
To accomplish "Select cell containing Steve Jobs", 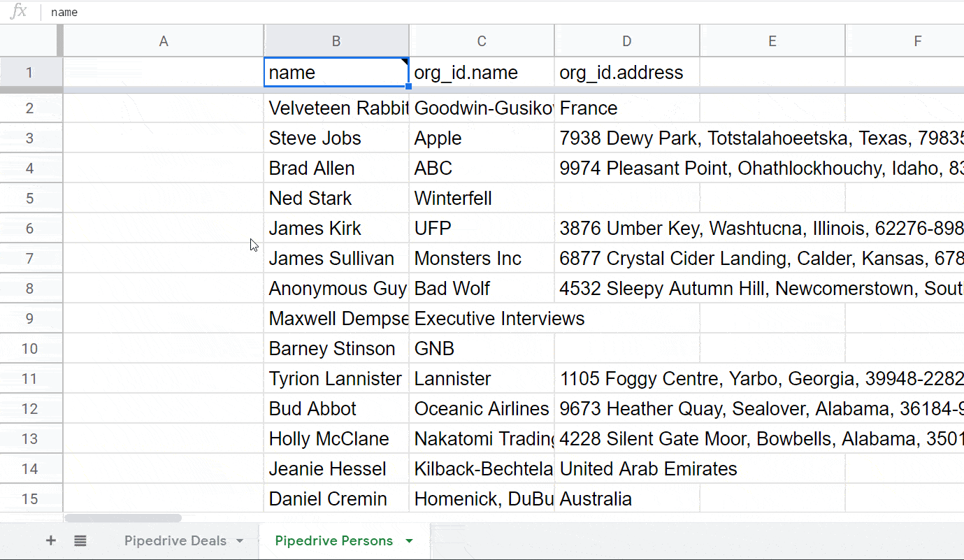I will (x=336, y=138).
